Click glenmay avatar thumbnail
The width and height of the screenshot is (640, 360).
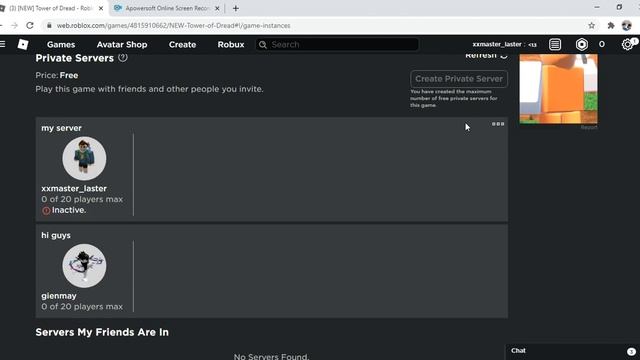coord(84,266)
